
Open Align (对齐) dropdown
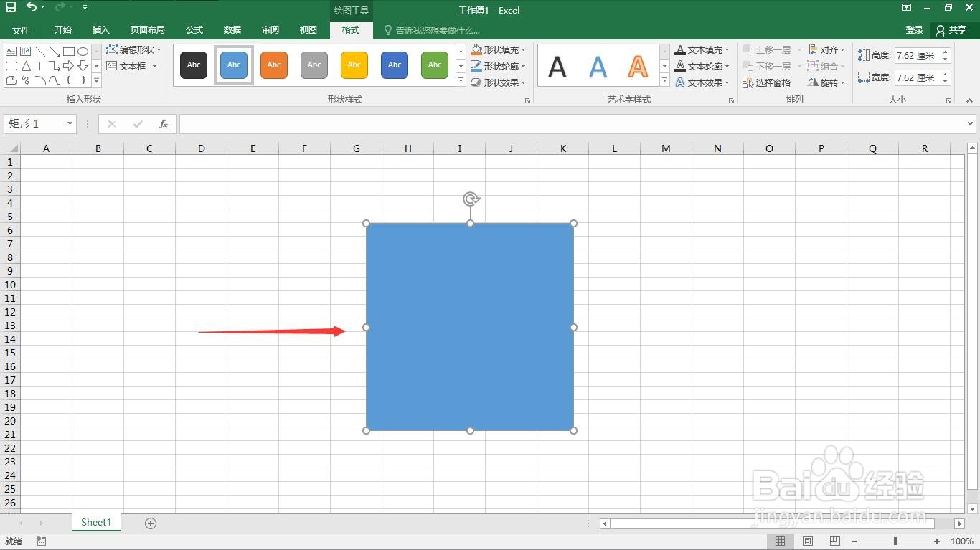[x=826, y=49]
